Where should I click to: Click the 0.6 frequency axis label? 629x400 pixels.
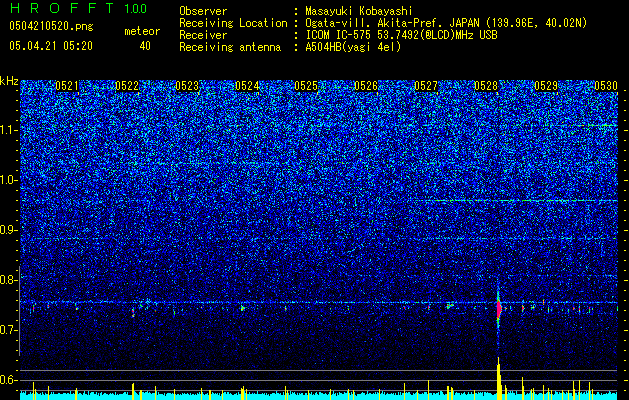[8, 380]
